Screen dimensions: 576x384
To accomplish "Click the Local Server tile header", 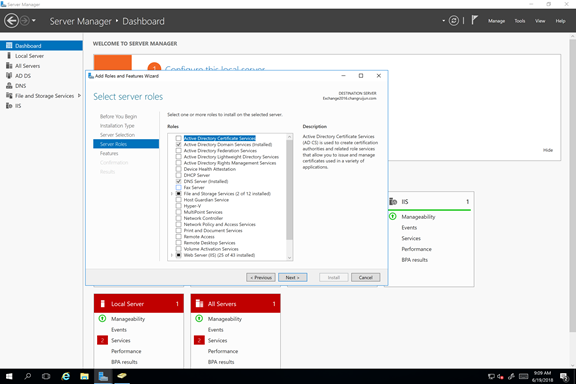I will pos(139,304).
